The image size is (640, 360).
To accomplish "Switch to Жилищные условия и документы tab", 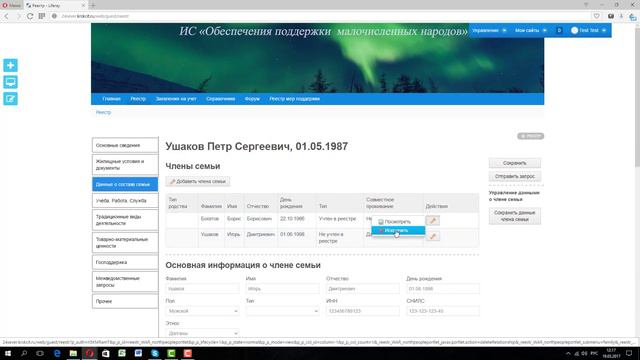I will [x=125, y=164].
